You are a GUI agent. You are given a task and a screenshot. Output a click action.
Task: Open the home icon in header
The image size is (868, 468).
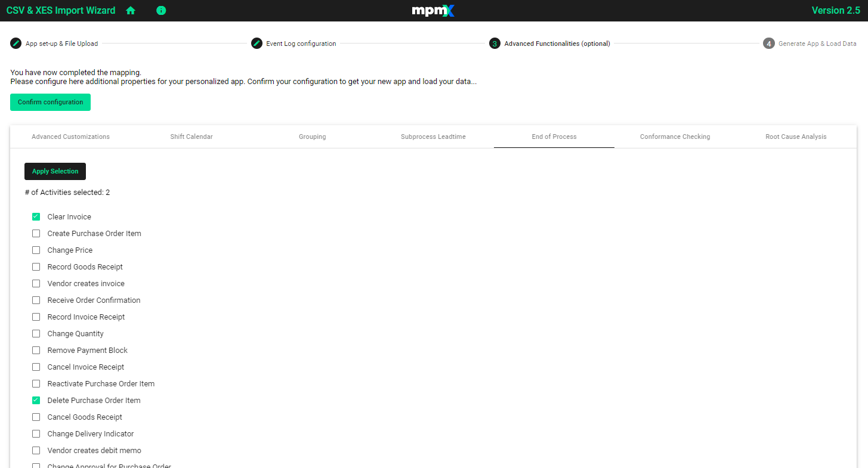tap(131, 11)
